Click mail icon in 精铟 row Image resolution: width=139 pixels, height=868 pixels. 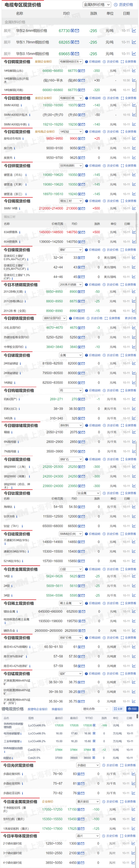(83, 432)
